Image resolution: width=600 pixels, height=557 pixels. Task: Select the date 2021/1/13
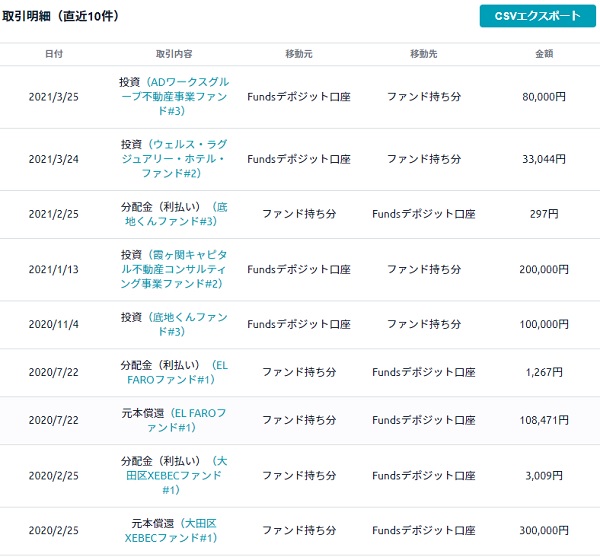pos(54,269)
